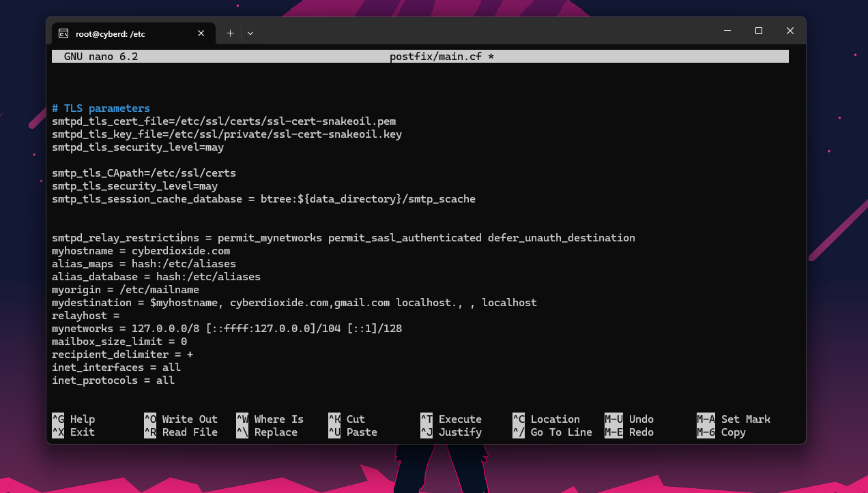Click the mailbox_size_limit = 0 line

pyautogui.click(x=119, y=342)
